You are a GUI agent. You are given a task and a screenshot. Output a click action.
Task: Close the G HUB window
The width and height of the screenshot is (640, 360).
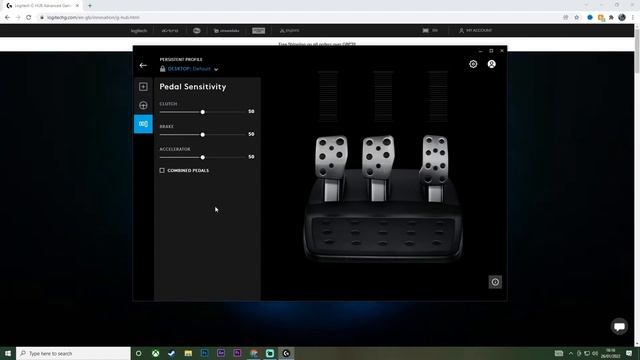(502, 51)
